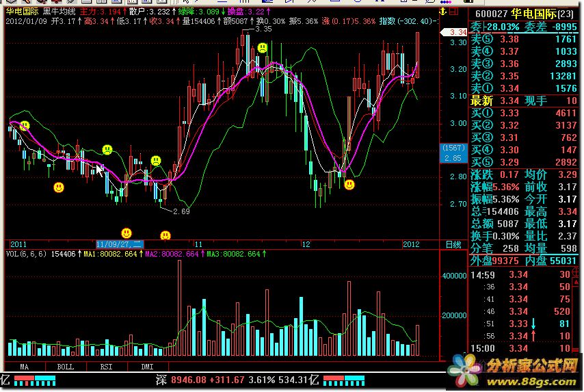Screen dimensions: 584x392
Task: Click the 总额 5087 turnover row
Action: point(495,223)
